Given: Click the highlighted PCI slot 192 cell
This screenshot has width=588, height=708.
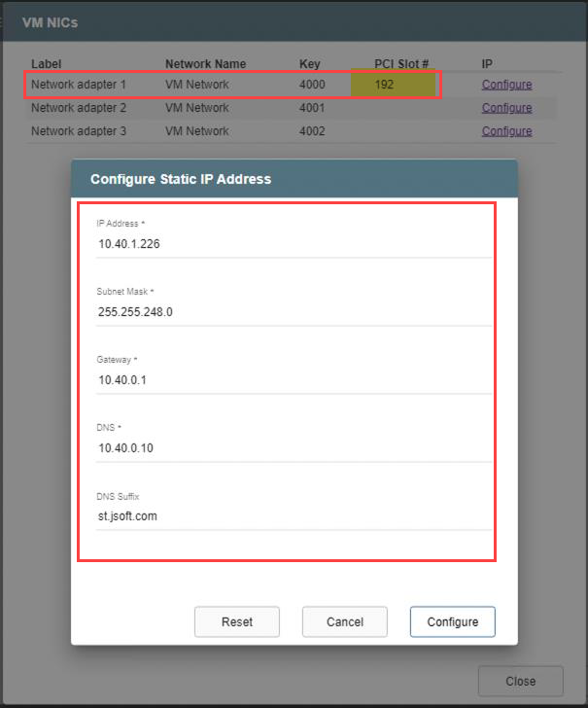Looking at the screenshot, I should point(394,85).
